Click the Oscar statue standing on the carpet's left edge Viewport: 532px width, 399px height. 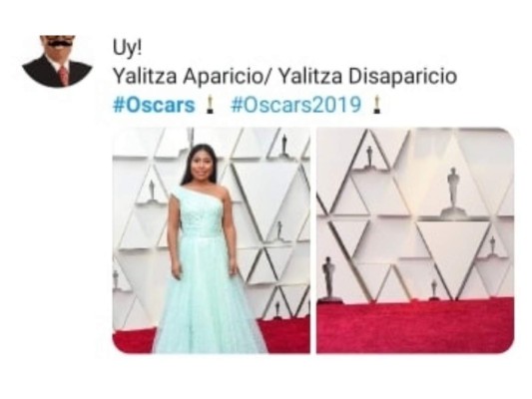(x=328, y=279)
